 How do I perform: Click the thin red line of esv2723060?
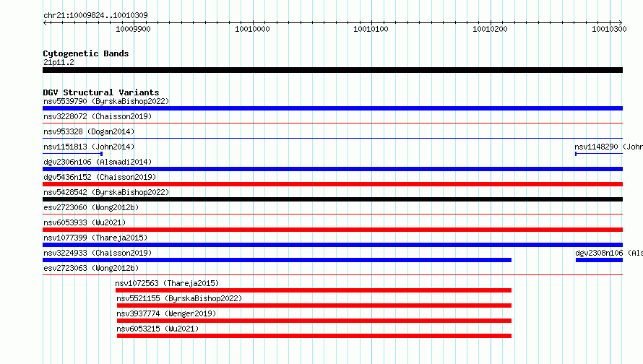(332, 214)
